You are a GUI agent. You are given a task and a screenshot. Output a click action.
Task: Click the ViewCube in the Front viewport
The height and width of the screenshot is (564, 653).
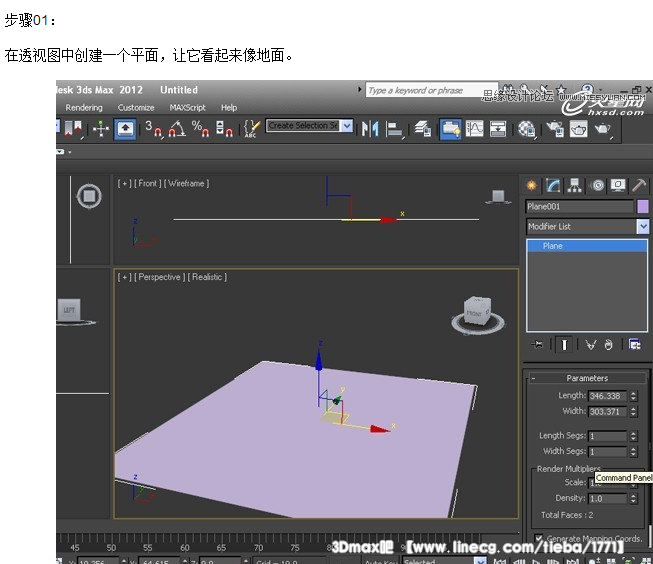[498, 197]
